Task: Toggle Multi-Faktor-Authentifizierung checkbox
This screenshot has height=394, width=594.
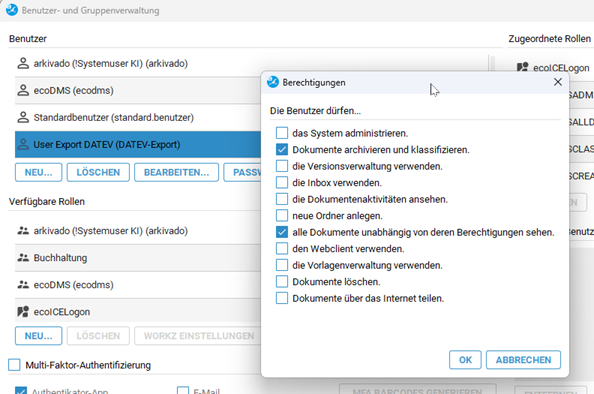Action: click(14, 365)
